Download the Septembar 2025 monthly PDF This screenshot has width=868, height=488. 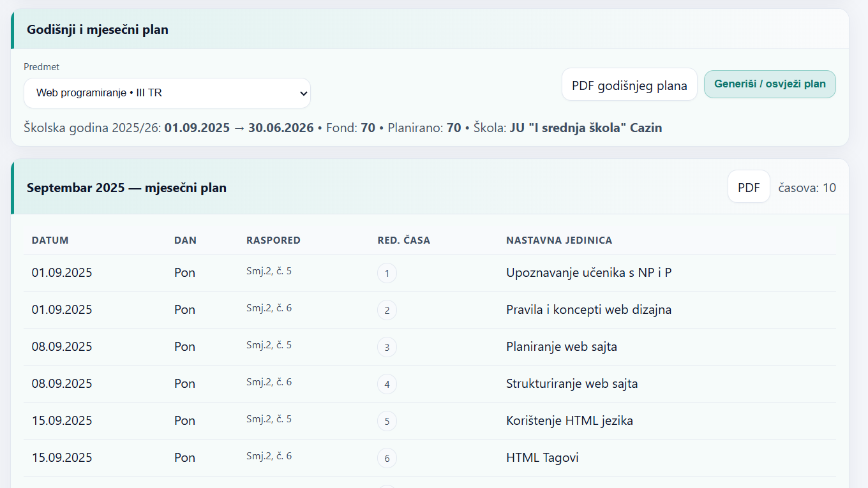click(749, 187)
